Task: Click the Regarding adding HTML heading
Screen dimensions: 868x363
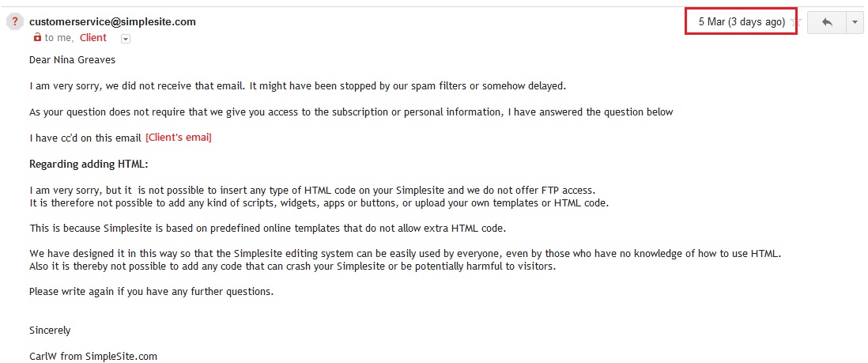Action: pyautogui.click(x=89, y=164)
